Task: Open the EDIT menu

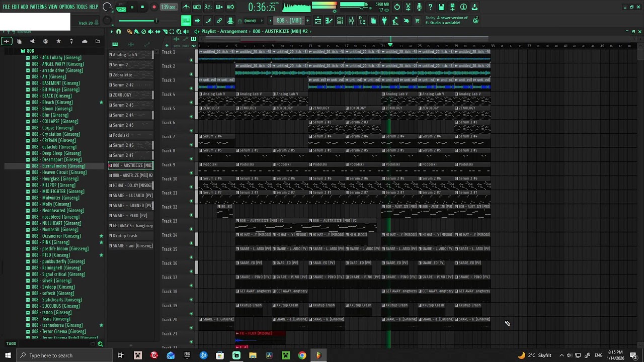Action: tap(15, 7)
